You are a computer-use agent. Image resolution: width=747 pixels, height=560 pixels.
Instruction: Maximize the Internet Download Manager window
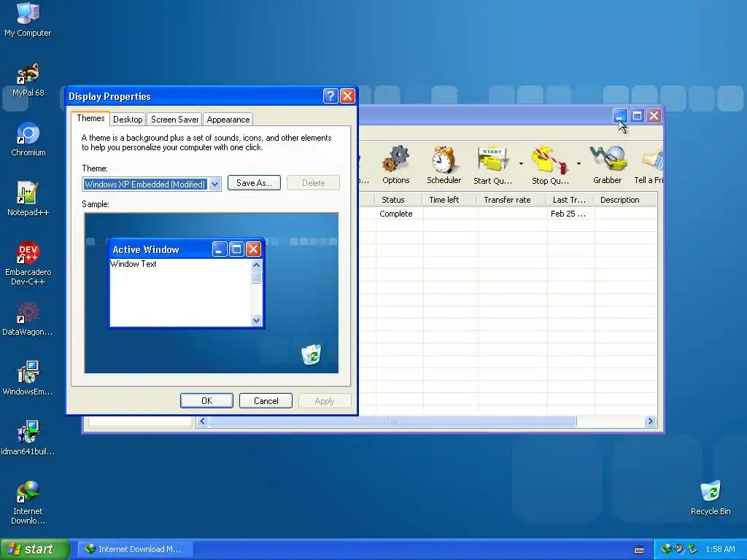637,116
